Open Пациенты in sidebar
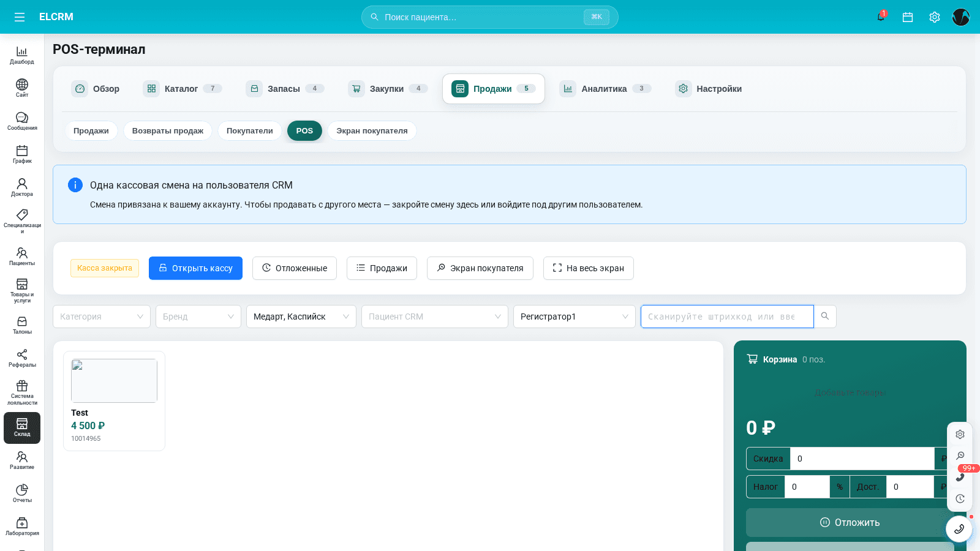Image resolution: width=980 pixels, height=551 pixels. [x=22, y=257]
